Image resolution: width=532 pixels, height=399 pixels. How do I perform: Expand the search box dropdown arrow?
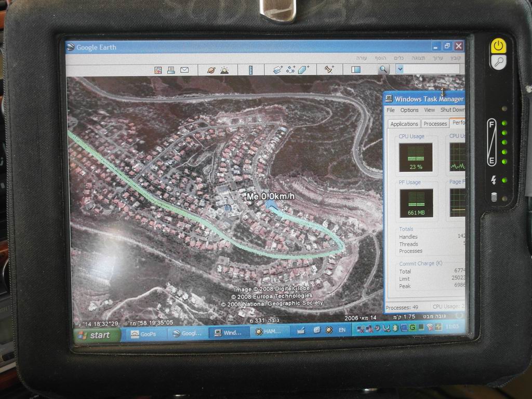400,69
